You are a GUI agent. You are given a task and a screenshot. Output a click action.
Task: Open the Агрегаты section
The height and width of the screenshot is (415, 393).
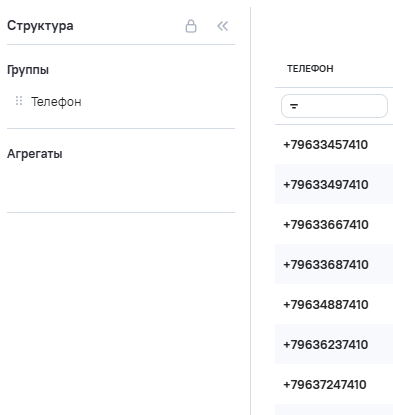click(x=35, y=154)
